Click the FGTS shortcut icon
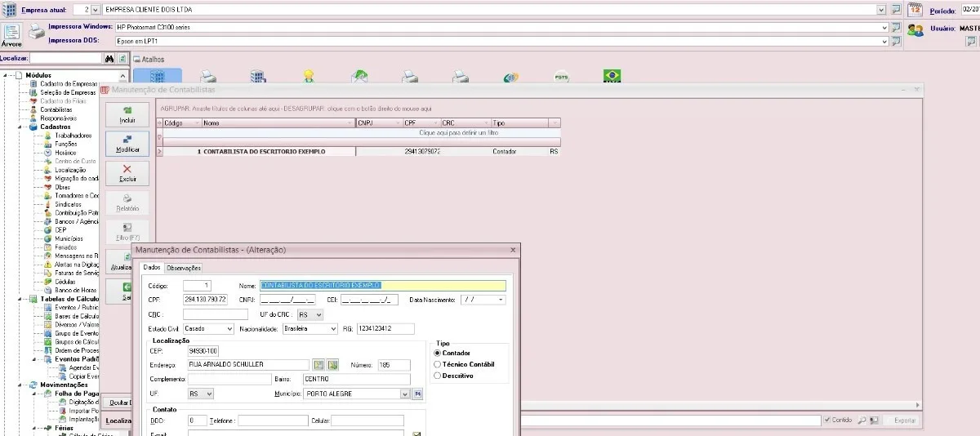This screenshot has width=980, height=436. (x=561, y=76)
